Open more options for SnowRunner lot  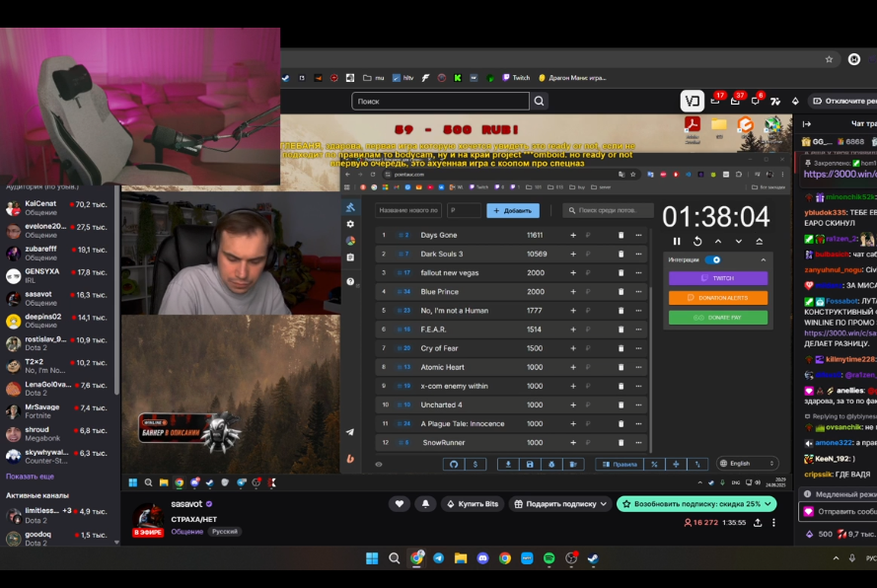[x=638, y=443]
